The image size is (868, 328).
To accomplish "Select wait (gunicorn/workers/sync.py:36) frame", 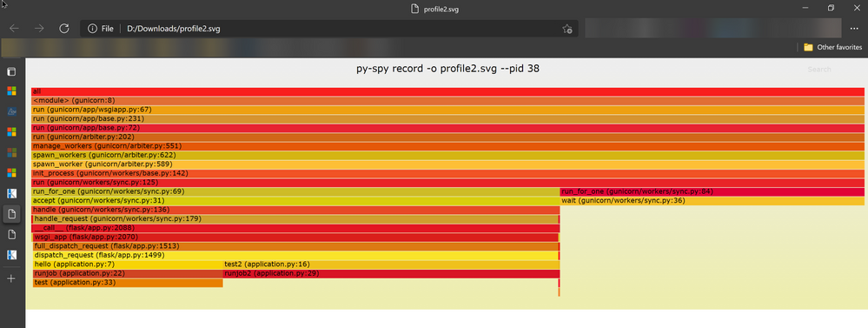I will pyautogui.click(x=712, y=201).
